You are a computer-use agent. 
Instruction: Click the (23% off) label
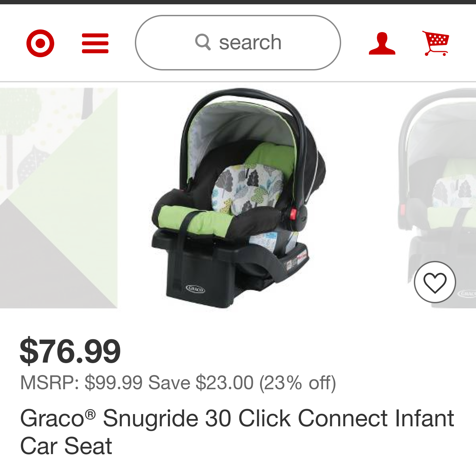point(297,383)
